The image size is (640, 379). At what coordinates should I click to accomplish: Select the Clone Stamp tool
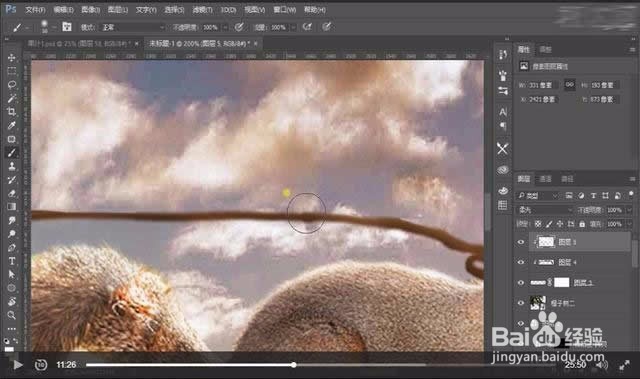11,166
